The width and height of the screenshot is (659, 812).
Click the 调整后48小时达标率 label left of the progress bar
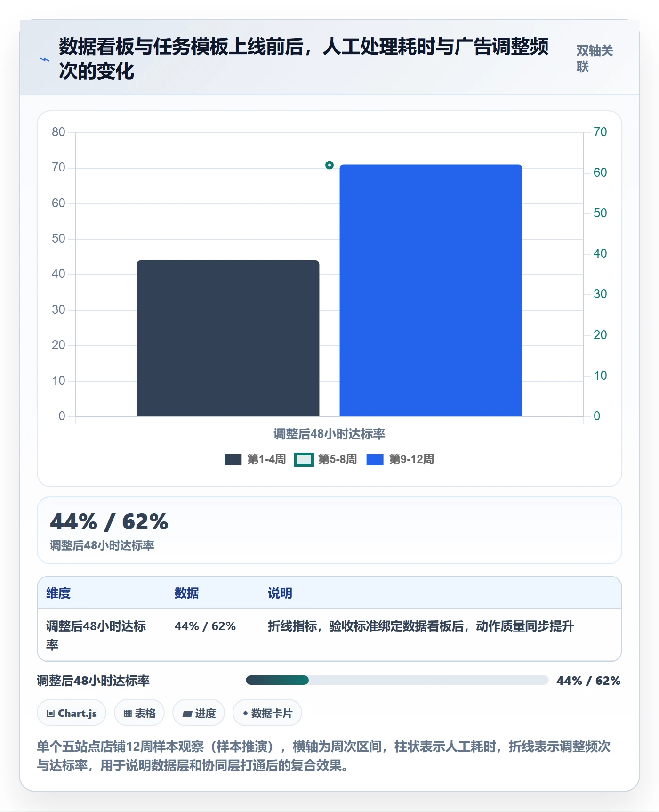tap(93, 681)
